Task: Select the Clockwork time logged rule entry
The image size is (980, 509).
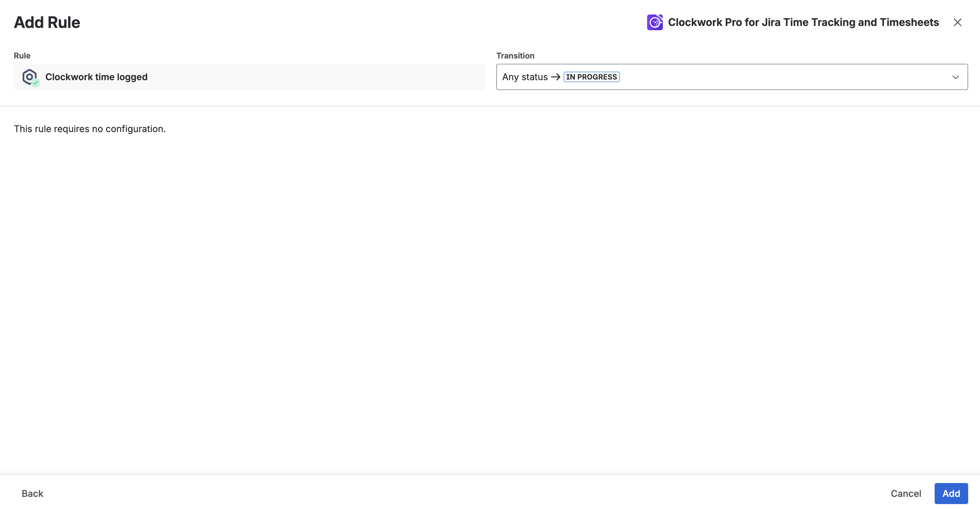Action: click(x=249, y=77)
